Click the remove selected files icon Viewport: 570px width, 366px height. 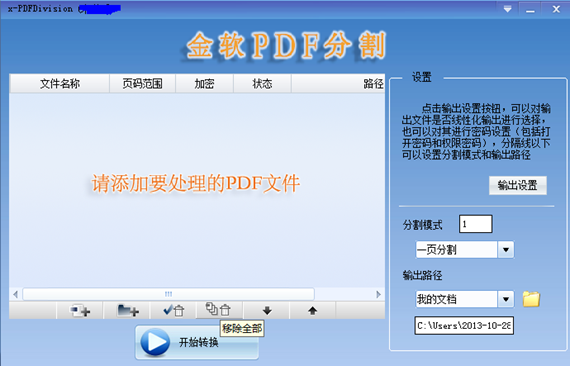coord(173,310)
